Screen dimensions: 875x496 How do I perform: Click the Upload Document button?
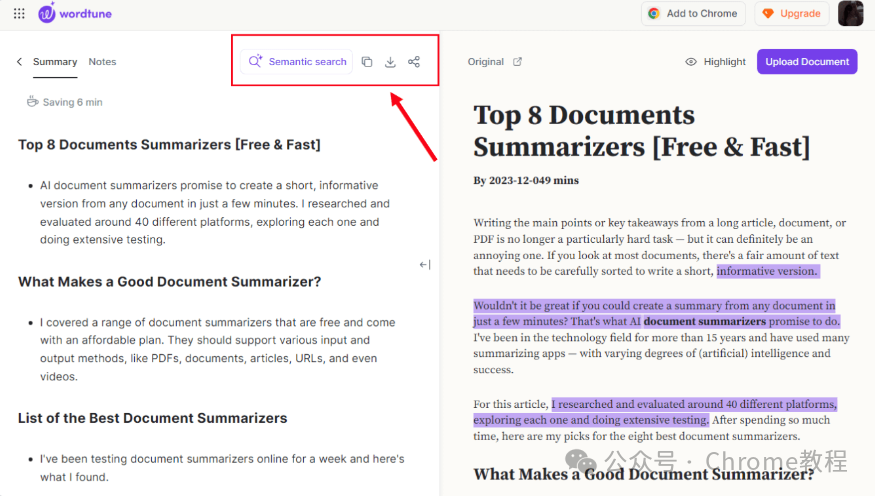807,61
